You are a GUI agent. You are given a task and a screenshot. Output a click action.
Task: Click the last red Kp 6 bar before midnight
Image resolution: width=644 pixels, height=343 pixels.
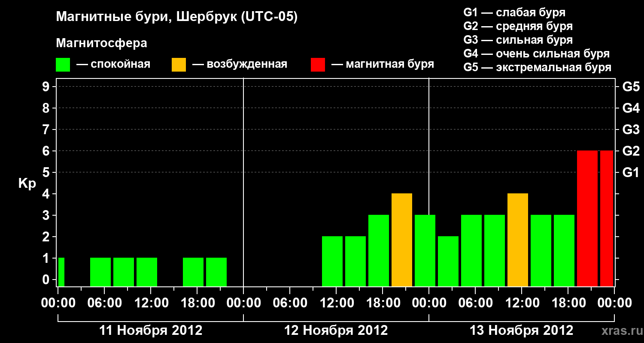pos(607,219)
